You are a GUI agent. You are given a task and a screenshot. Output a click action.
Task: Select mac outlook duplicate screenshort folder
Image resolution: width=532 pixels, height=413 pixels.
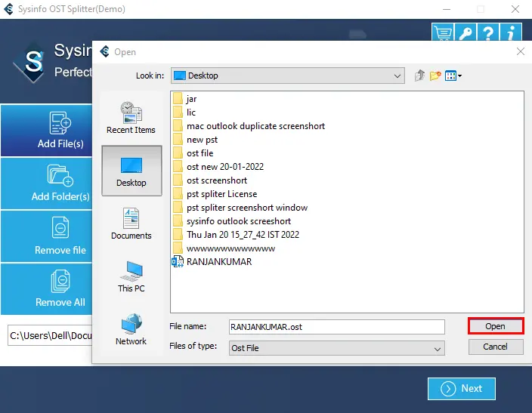249,126
